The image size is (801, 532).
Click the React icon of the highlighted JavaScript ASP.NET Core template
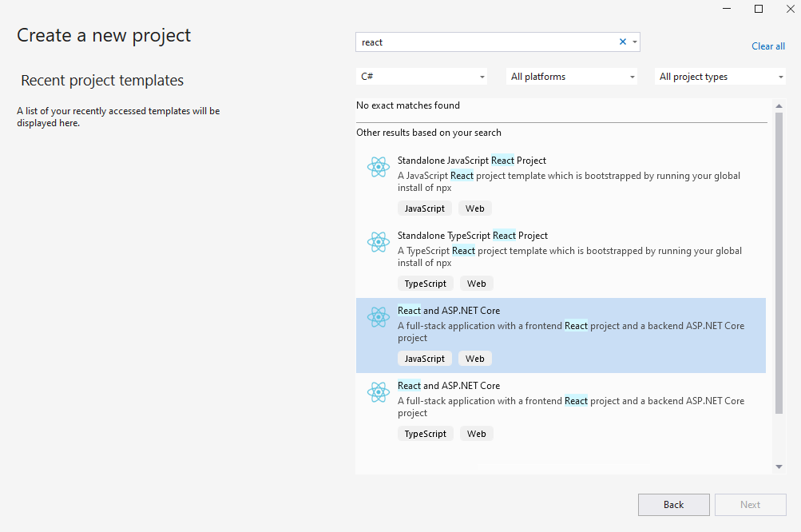click(378, 317)
